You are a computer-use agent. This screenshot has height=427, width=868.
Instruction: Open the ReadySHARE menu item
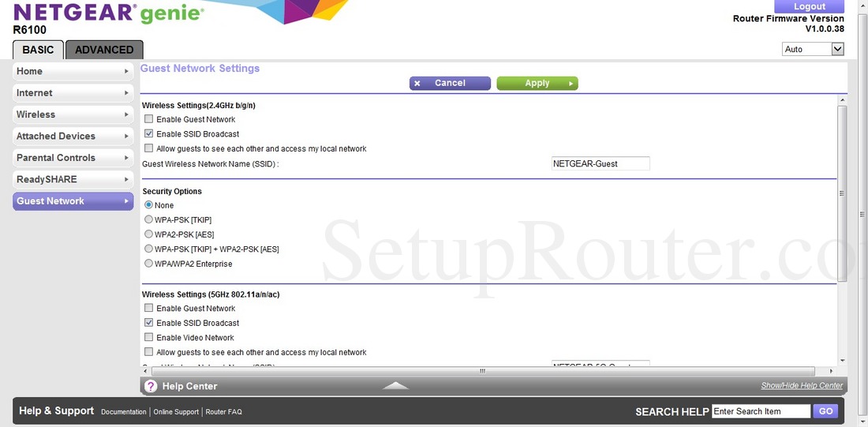(x=73, y=179)
